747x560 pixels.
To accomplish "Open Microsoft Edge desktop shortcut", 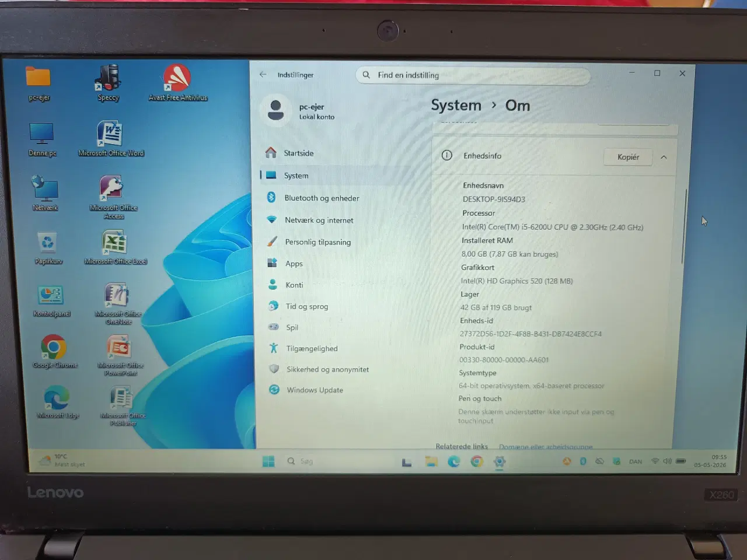I will click(57, 402).
